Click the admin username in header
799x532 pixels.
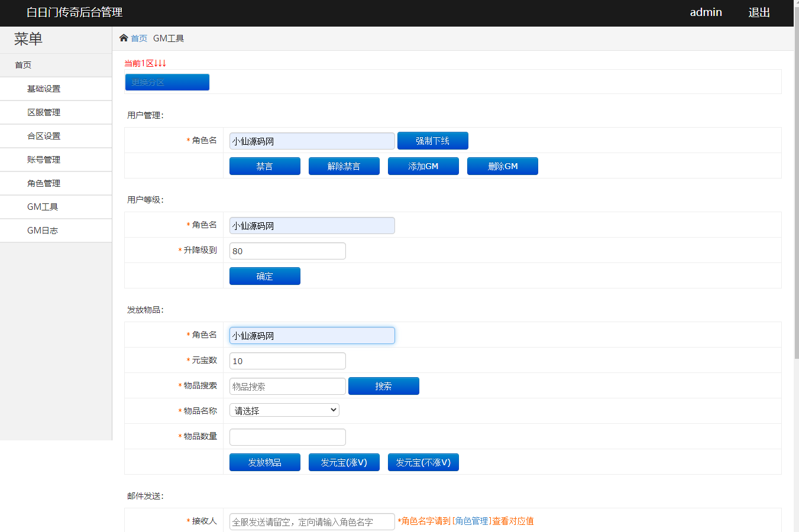(x=706, y=12)
